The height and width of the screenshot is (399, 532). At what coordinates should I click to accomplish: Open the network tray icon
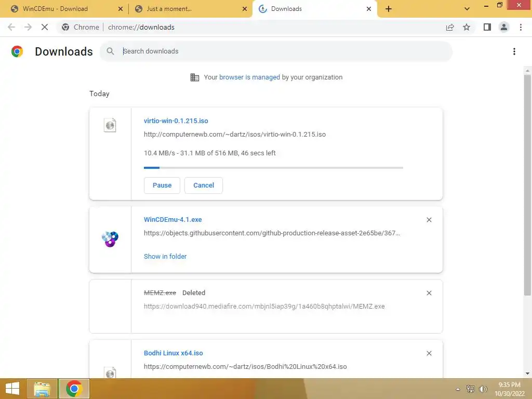point(470,389)
